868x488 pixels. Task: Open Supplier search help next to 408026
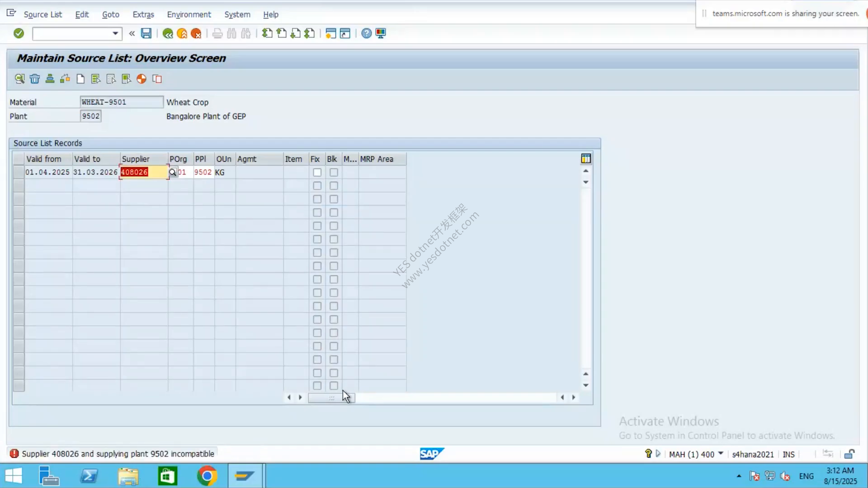click(x=173, y=172)
